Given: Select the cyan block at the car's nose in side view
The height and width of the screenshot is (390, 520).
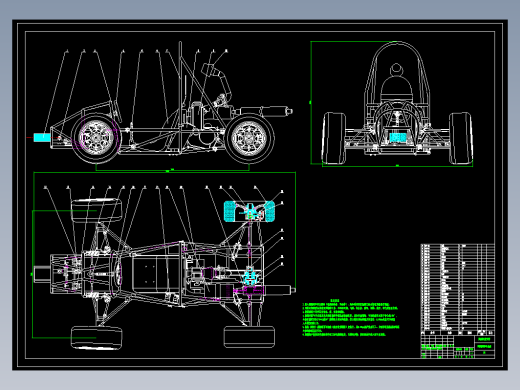Looking at the screenshot, I should pyautogui.click(x=42, y=137).
